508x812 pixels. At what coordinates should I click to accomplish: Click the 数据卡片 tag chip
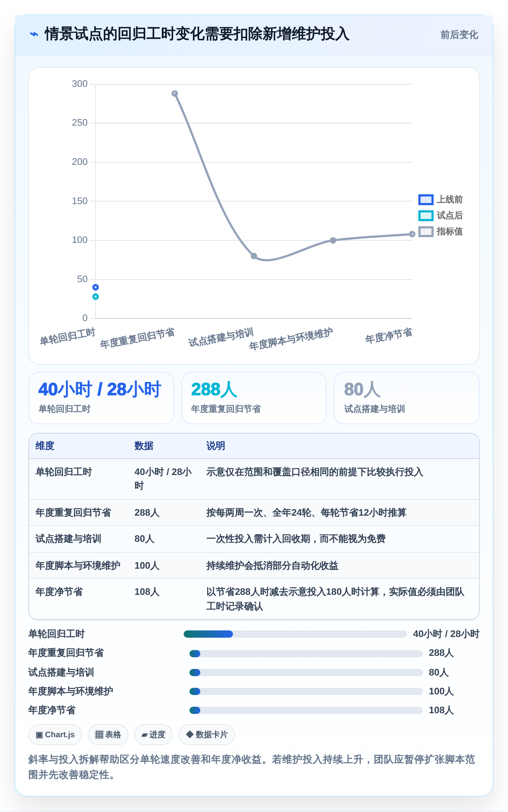207,735
